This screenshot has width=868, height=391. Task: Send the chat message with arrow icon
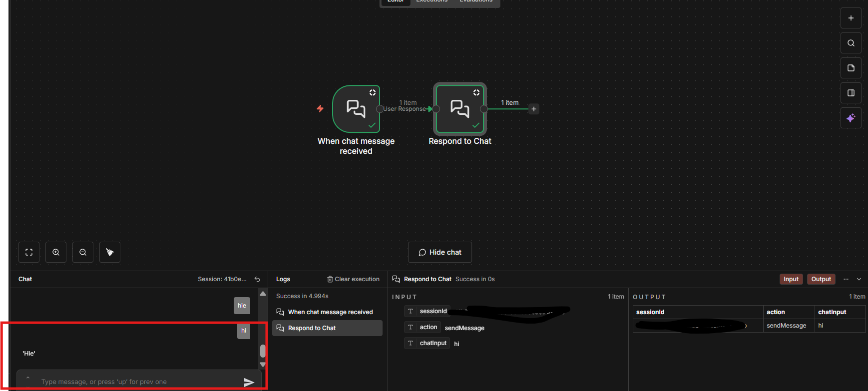point(249,382)
